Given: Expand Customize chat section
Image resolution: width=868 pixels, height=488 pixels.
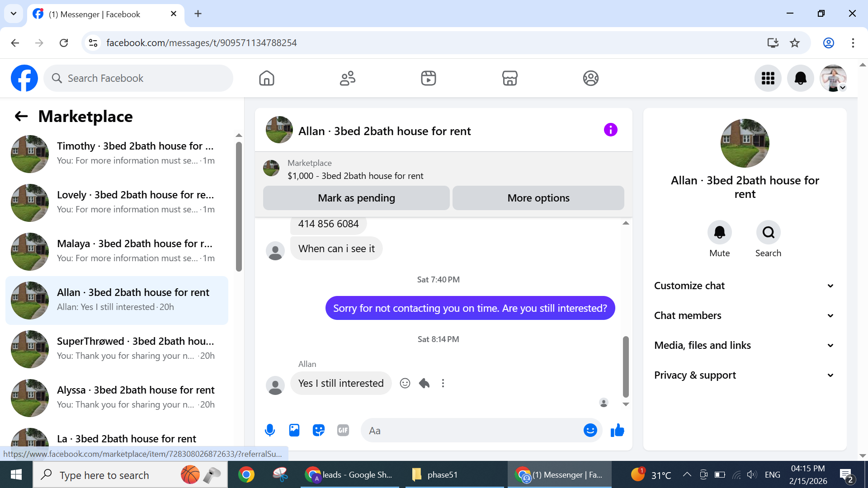Looking at the screenshot, I should 745,286.
